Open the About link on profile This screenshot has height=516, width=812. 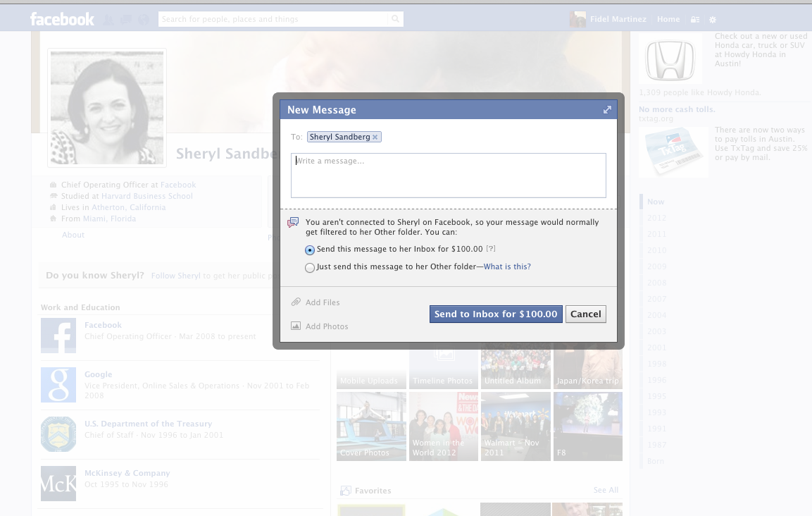pos(73,235)
